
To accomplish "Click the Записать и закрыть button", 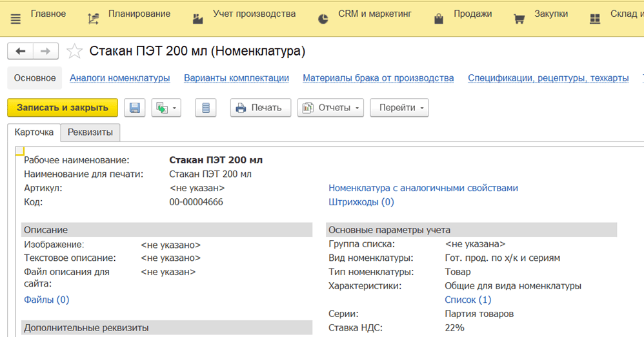I will click(63, 108).
